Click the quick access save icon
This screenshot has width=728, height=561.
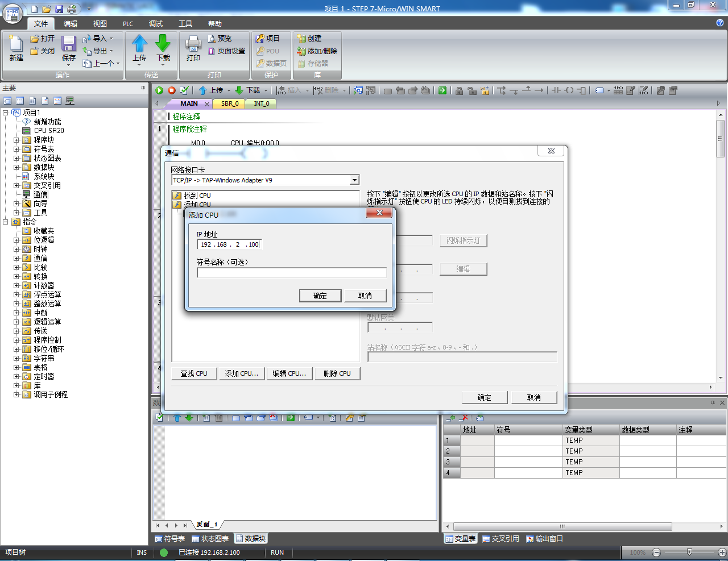click(59, 9)
